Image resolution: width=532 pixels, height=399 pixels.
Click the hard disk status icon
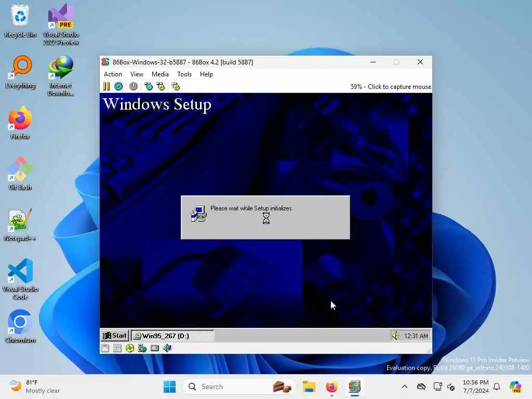[155, 348]
